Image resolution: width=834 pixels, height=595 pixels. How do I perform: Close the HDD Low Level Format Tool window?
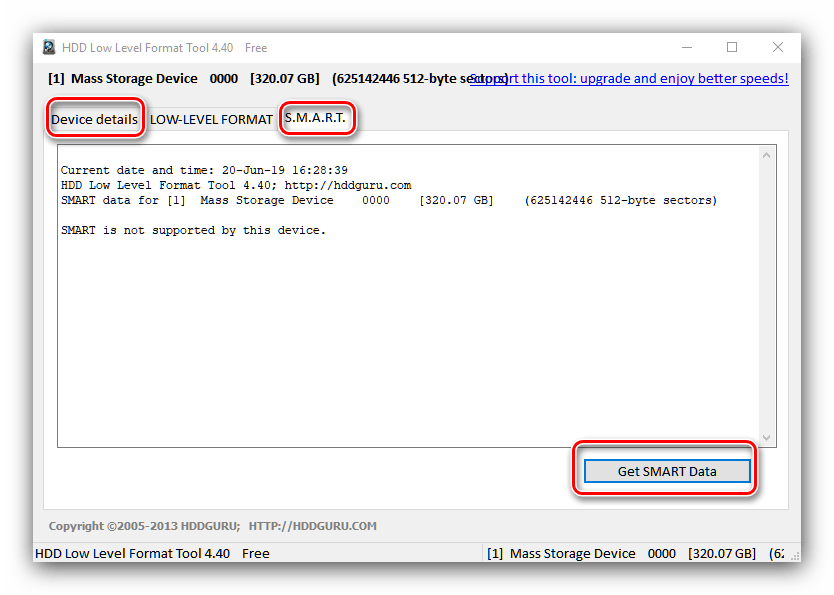coord(778,47)
